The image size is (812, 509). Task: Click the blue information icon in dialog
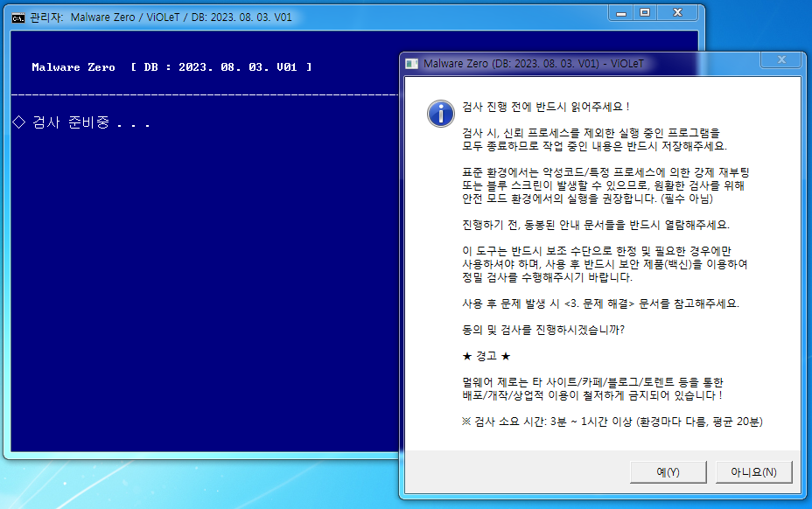[441, 114]
